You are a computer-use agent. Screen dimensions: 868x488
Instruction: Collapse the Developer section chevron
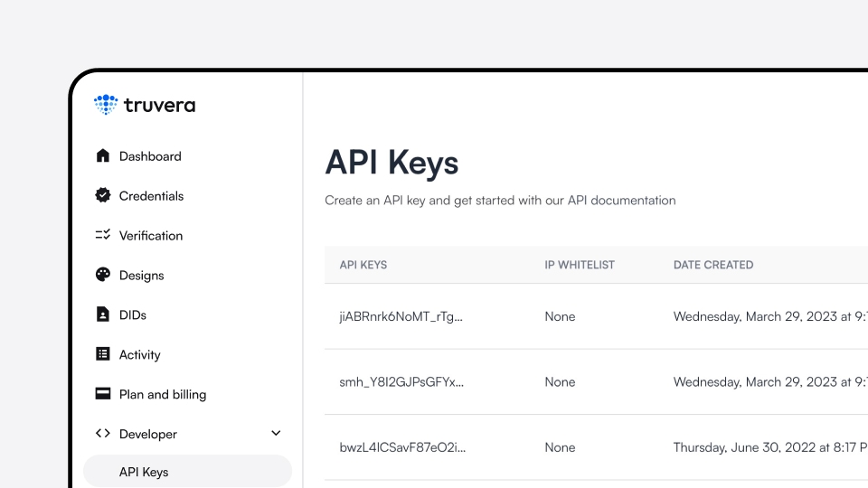(276, 434)
